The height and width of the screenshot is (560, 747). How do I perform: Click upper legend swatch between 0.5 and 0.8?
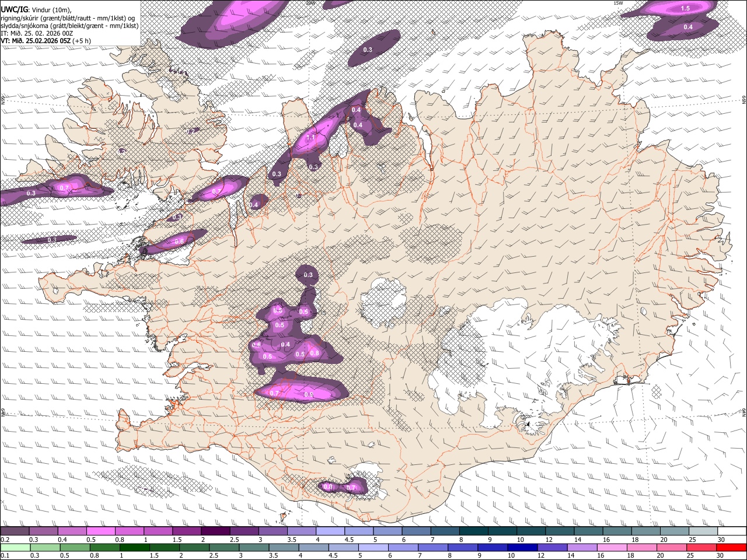pos(101,531)
